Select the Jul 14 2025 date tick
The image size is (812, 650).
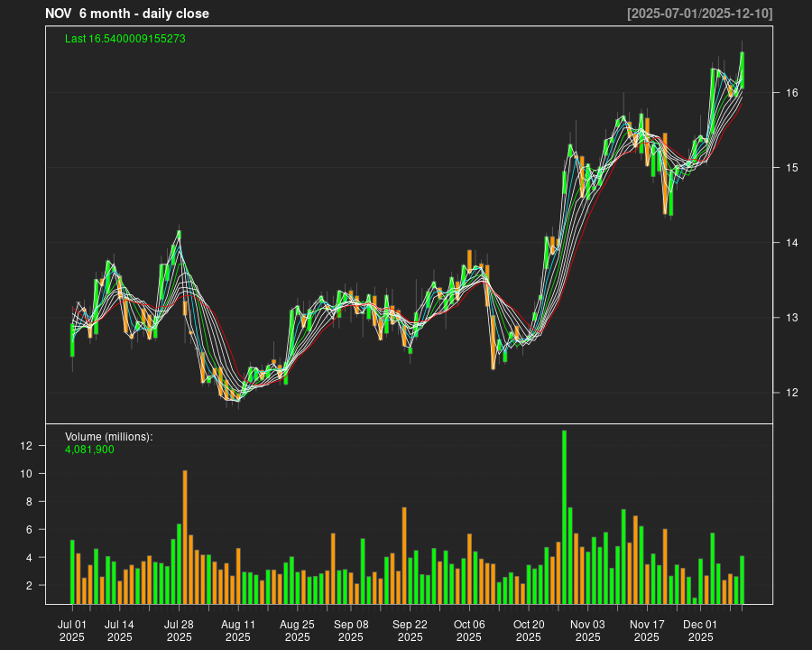[119, 630]
